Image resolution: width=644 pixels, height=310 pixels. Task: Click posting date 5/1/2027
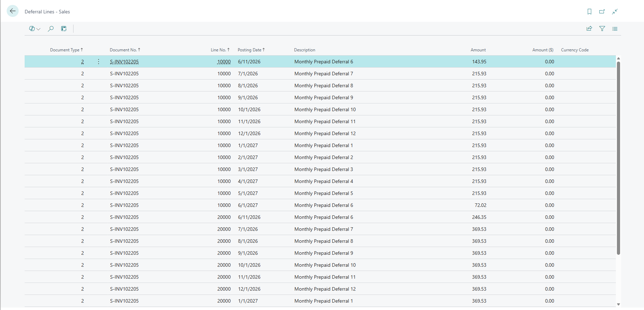pos(248,193)
